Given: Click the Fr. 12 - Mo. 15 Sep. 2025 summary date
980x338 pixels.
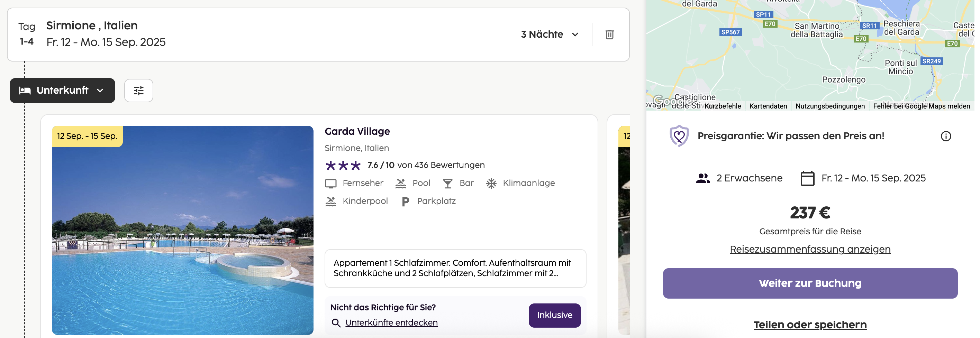Looking at the screenshot, I should (x=873, y=178).
